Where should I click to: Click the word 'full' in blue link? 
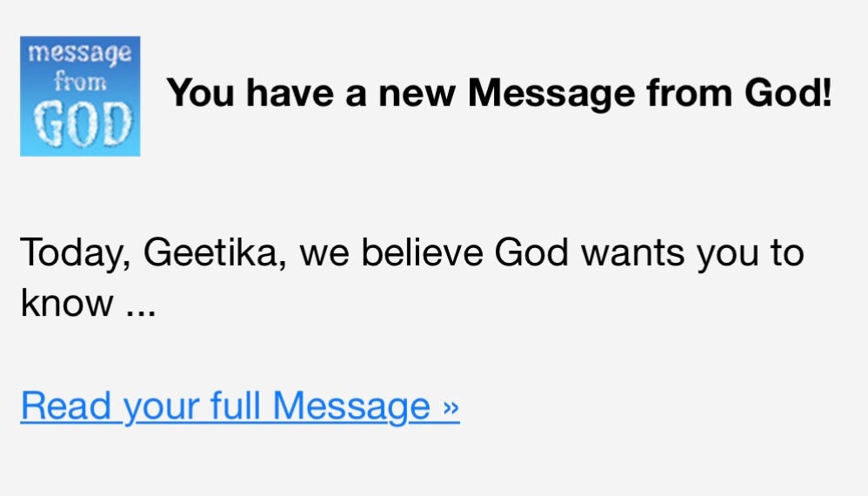[235, 406]
